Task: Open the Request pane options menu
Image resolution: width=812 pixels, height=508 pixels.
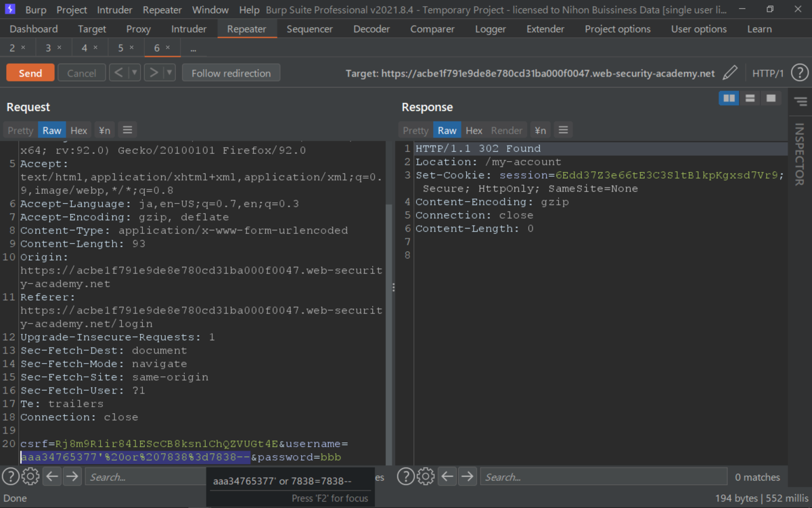Action: point(127,130)
